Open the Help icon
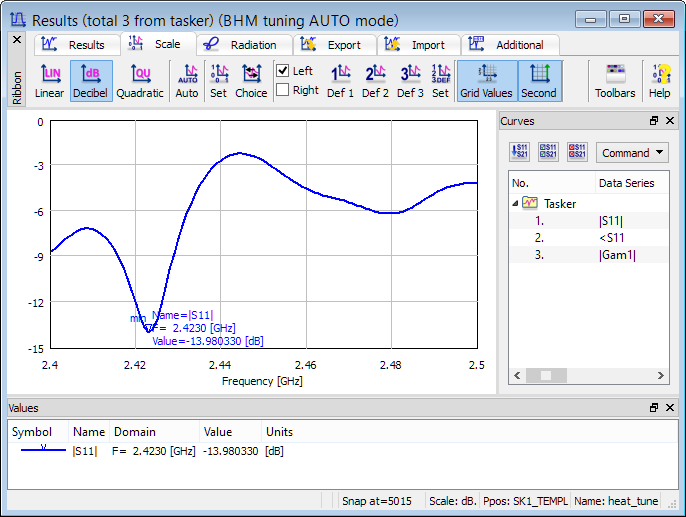The width and height of the screenshot is (686, 517). point(660,80)
